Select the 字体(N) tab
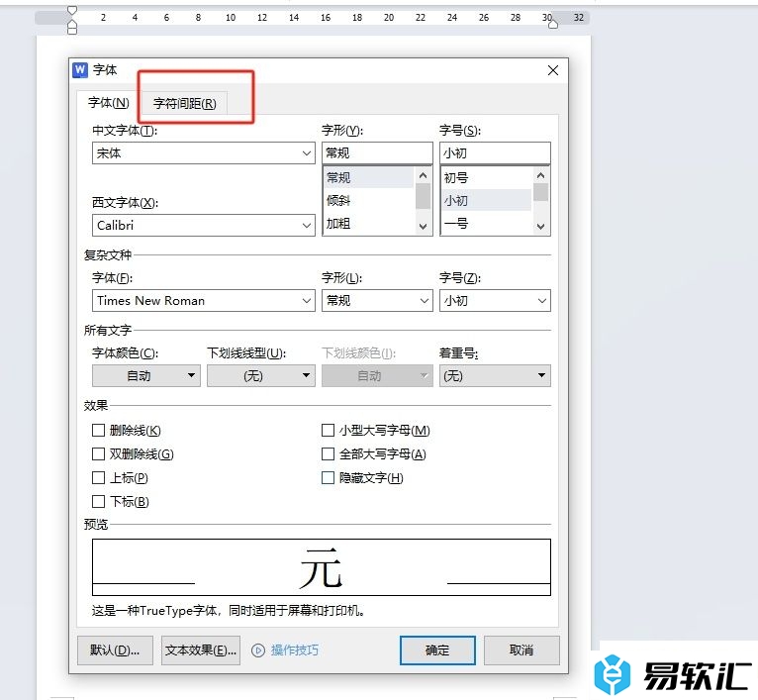The width and height of the screenshot is (758, 700). (108, 103)
